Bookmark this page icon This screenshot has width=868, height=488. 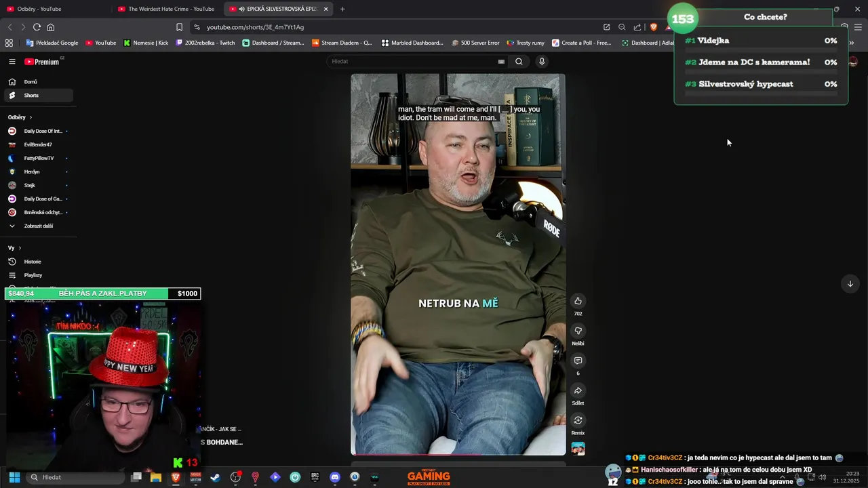click(179, 27)
